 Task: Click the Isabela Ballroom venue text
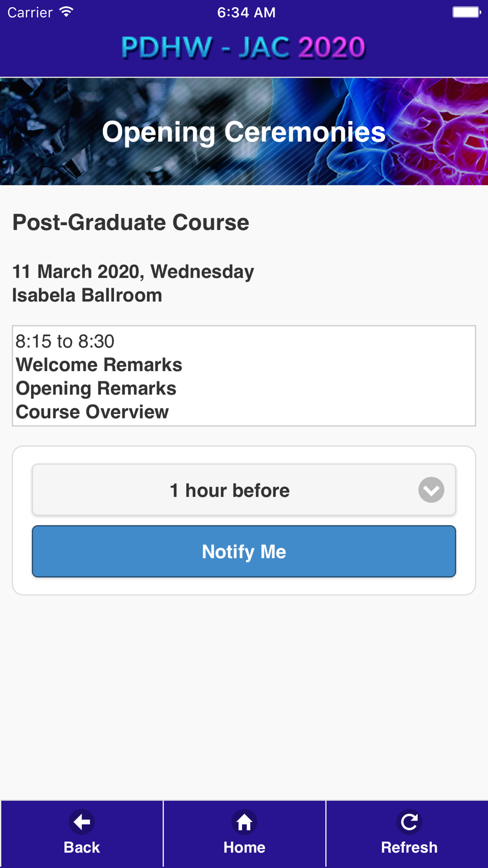coord(87,295)
